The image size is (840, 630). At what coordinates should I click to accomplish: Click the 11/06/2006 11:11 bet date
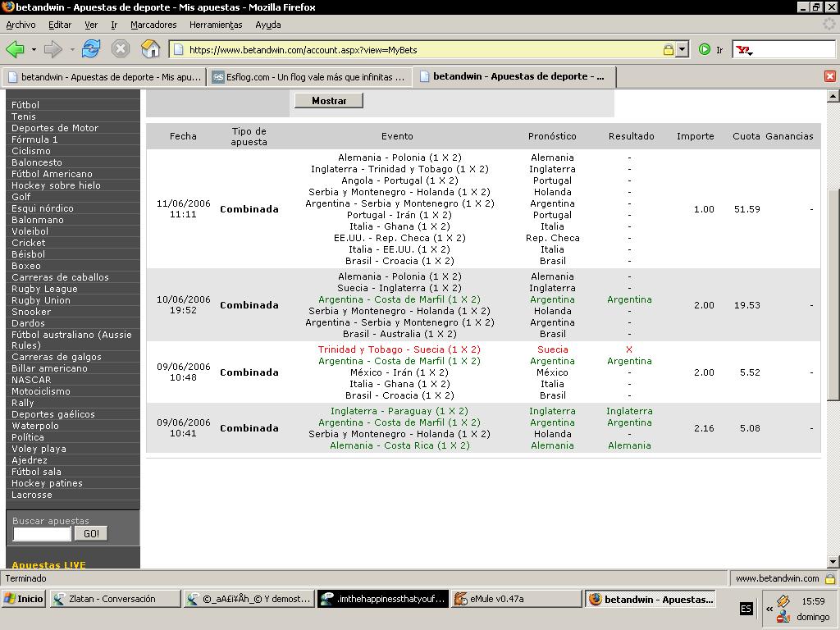pyautogui.click(x=183, y=209)
